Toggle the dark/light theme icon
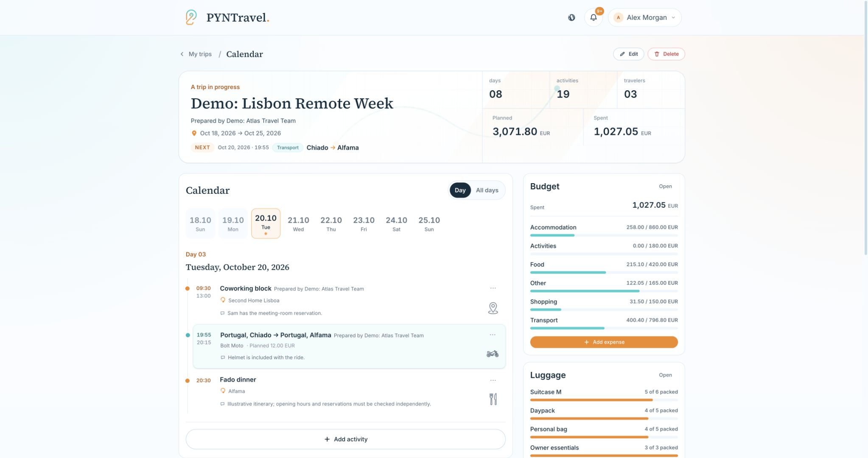This screenshot has height=458, width=868. tap(571, 17)
